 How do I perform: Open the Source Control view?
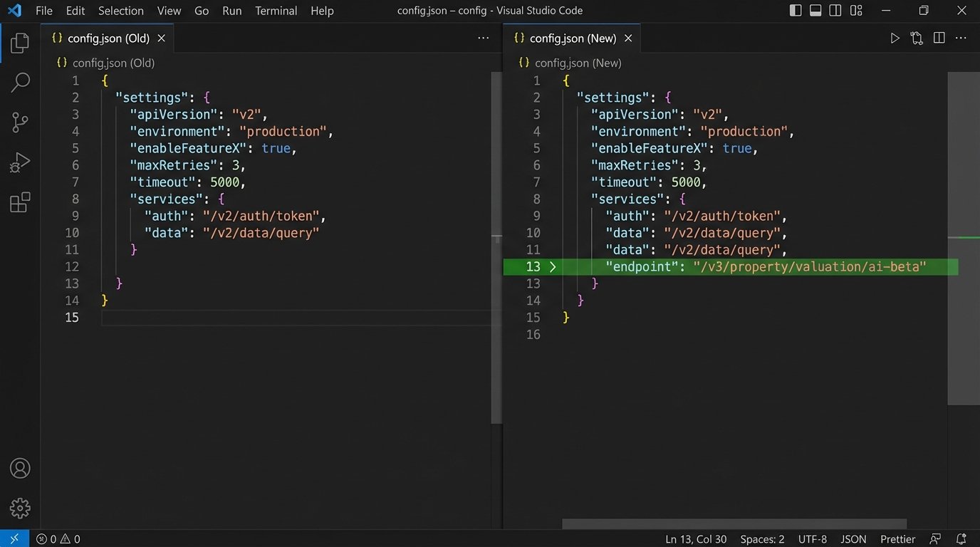click(20, 123)
